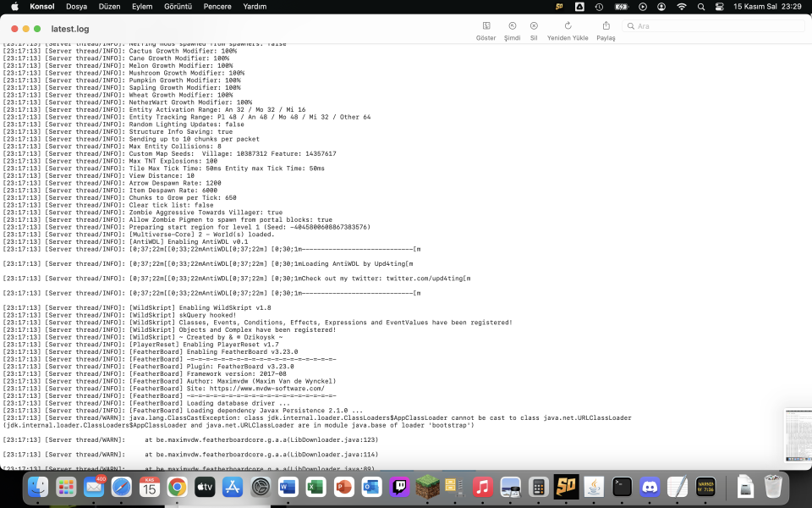Open Control Center
Viewport: 812px width, 508px height.
(x=719, y=7)
